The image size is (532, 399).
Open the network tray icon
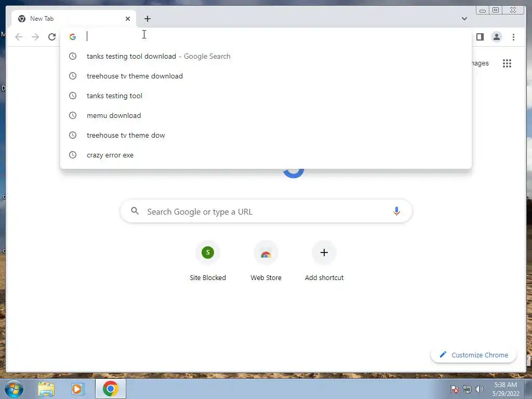point(467,389)
